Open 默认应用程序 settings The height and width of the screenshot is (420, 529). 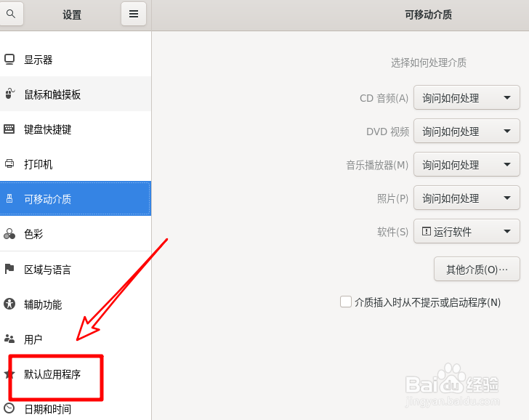[x=76, y=374]
